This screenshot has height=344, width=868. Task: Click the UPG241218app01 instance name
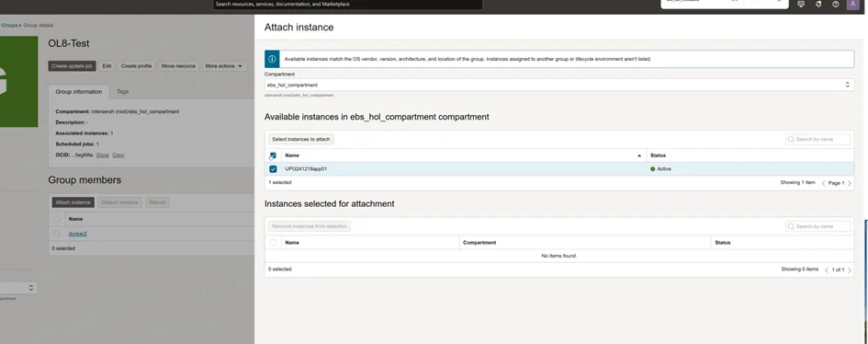click(306, 169)
